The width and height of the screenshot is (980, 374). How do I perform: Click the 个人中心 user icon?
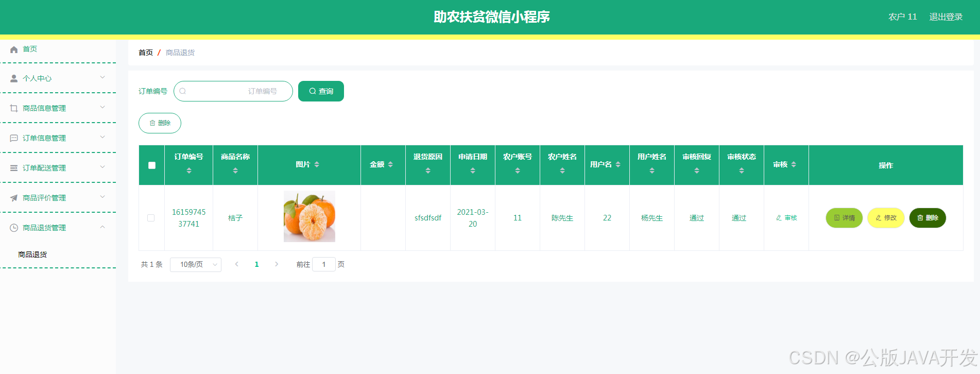14,78
